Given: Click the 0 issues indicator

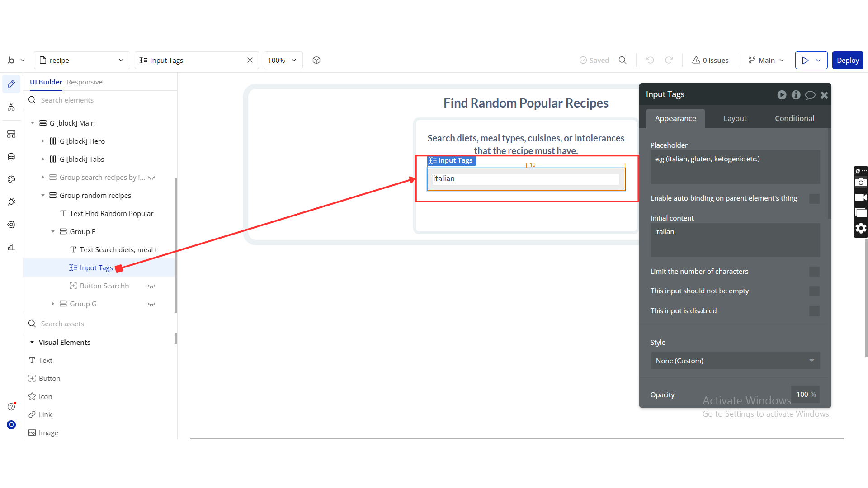Looking at the screenshot, I should (710, 60).
